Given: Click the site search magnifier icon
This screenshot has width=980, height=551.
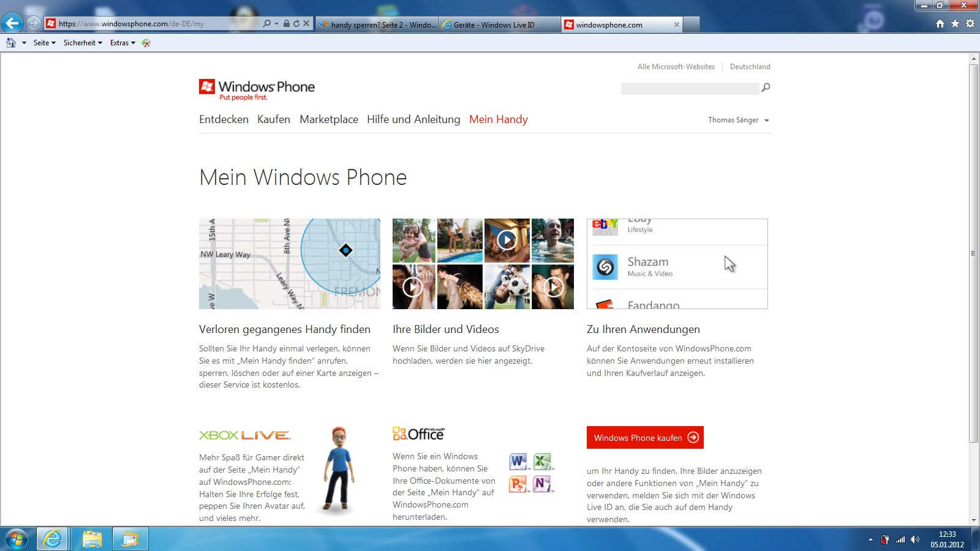Looking at the screenshot, I should pos(766,88).
